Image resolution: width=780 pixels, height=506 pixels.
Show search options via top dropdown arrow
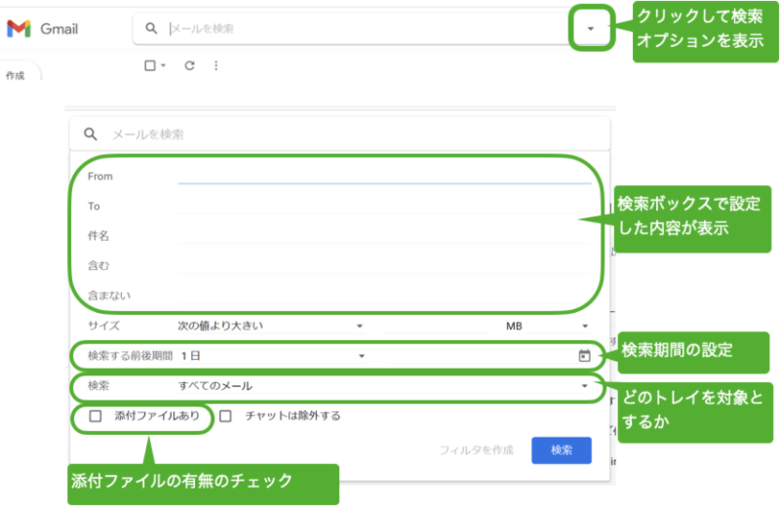click(590, 29)
